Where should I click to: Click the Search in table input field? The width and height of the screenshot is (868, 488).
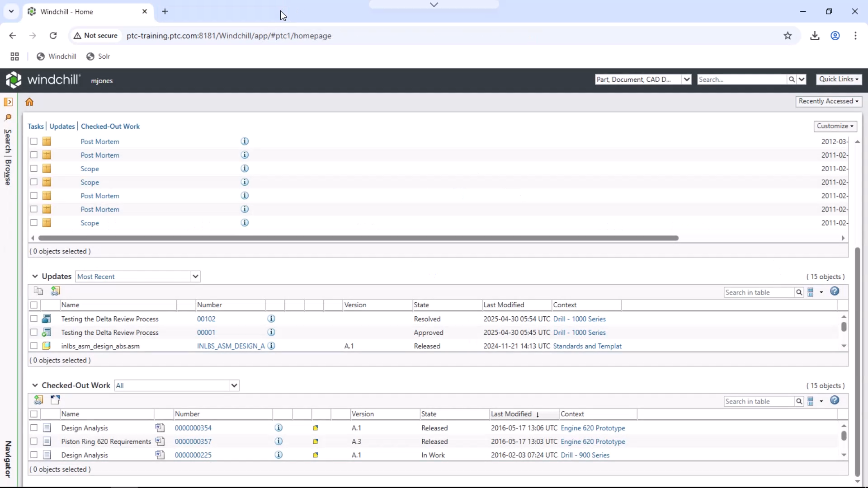(x=757, y=292)
